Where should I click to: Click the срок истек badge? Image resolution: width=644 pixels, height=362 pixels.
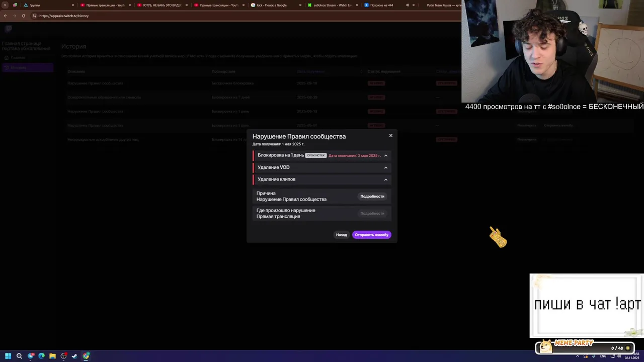316,155
